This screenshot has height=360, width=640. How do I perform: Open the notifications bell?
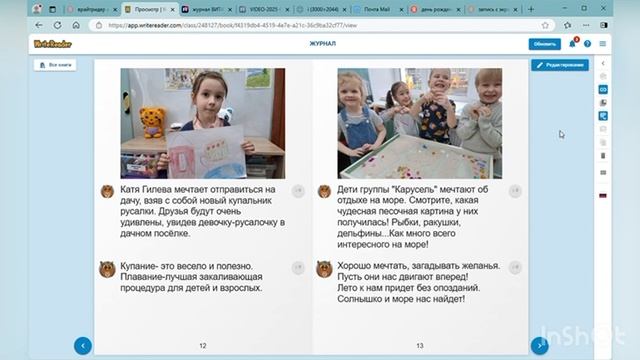(x=572, y=44)
